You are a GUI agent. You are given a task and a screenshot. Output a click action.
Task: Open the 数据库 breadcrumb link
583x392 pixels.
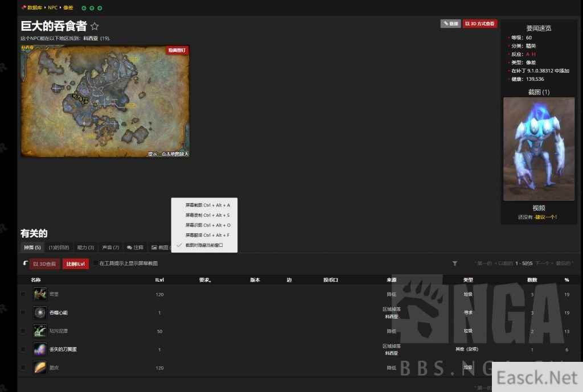click(35, 7)
